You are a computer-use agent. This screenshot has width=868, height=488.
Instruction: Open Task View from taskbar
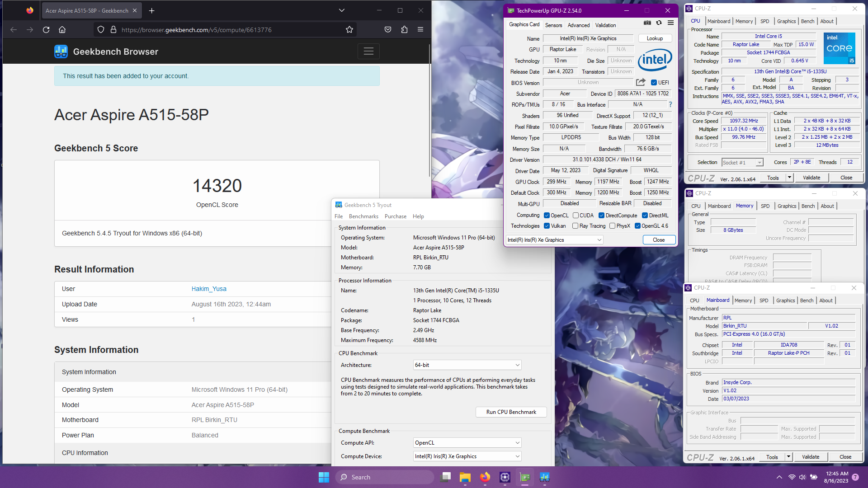coord(445,477)
